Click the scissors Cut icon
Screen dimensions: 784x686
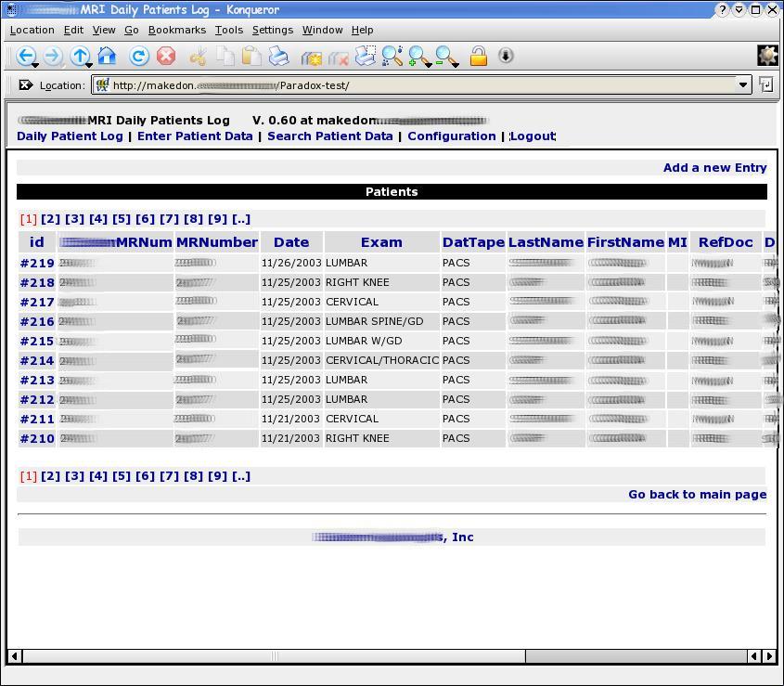(198, 57)
